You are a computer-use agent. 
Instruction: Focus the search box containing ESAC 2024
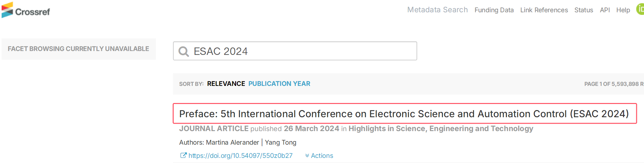tap(300, 51)
